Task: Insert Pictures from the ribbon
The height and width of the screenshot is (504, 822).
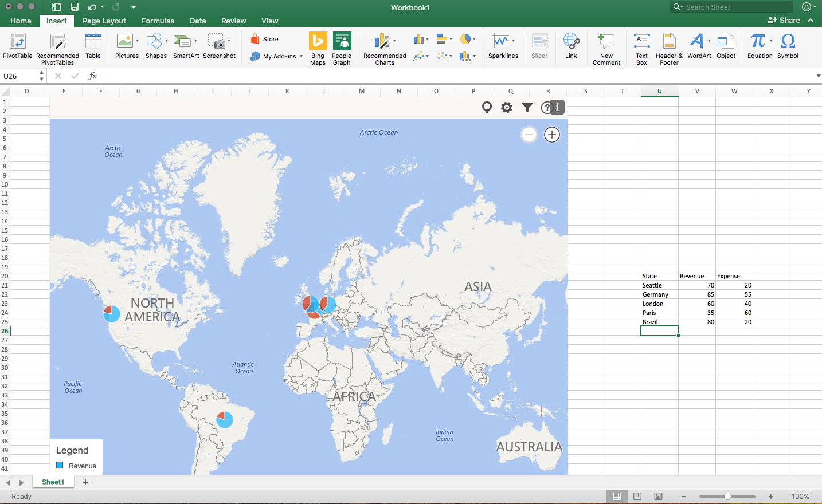Action: pos(127,46)
